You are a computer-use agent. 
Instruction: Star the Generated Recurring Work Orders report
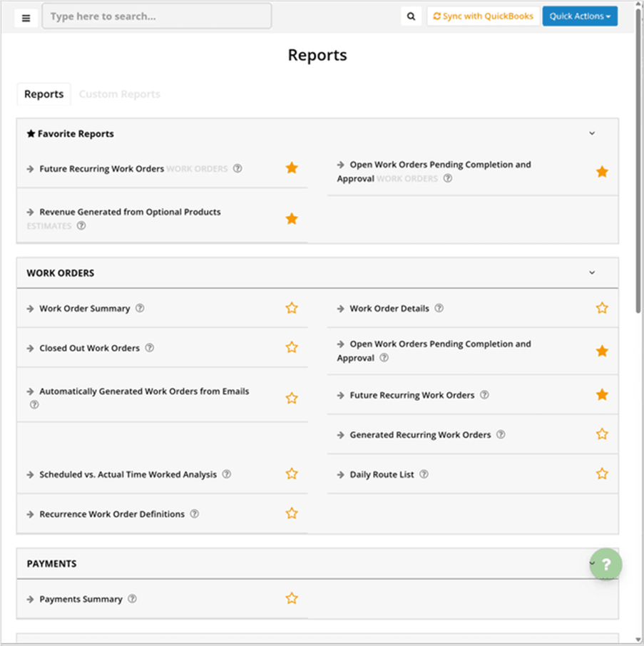[x=602, y=434]
